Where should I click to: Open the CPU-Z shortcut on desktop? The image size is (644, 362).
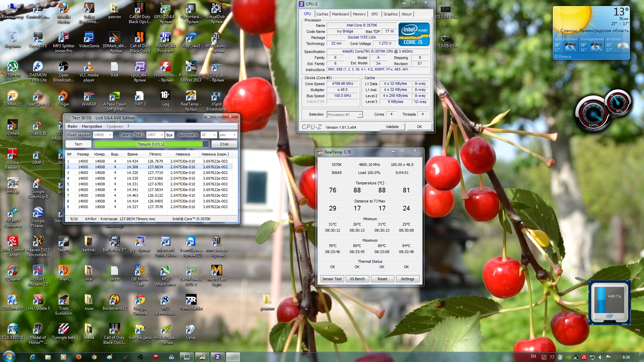pyautogui.click(x=140, y=67)
